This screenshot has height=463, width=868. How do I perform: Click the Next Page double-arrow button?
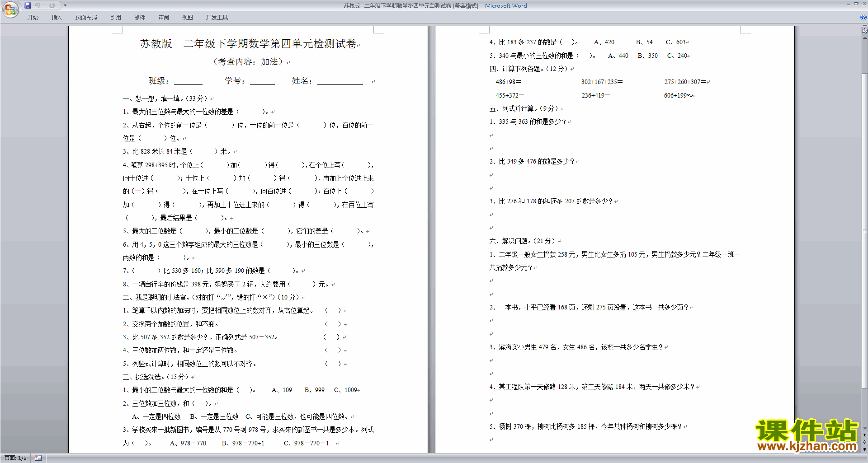coord(864,449)
